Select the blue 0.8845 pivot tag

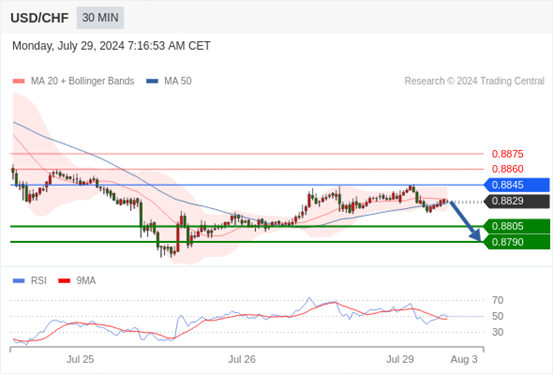tap(517, 185)
